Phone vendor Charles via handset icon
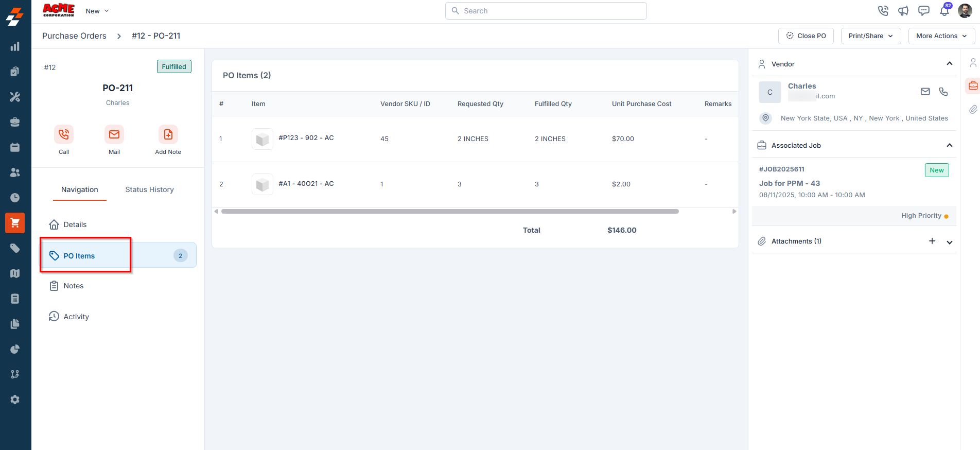This screenshot has width=980, height=450. (x=943, y=92)
